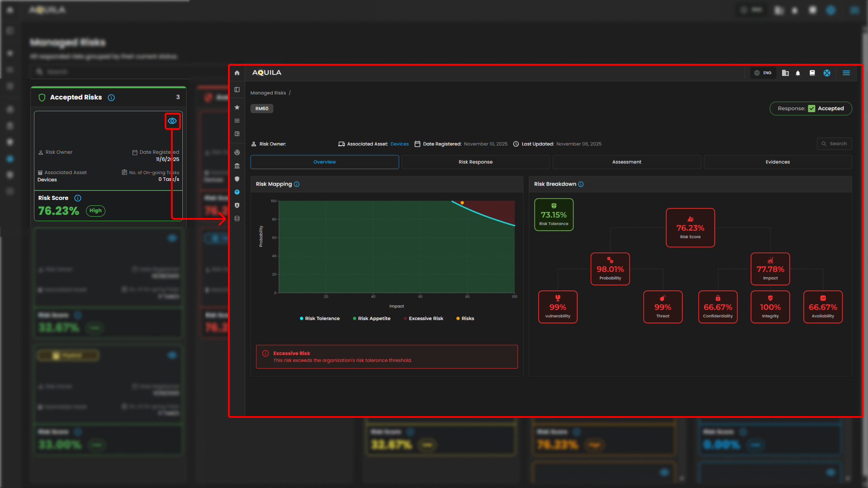Toggle the Excessive Risk legend series
Image resolution: width=868 pixels, height=488 pixels.
tap(423, 318)
